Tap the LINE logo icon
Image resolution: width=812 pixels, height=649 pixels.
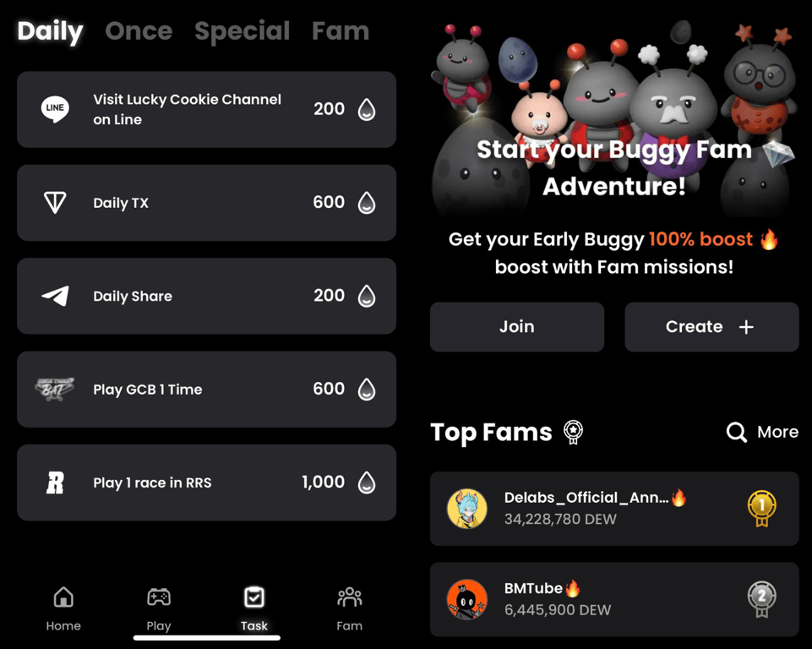click(55, 109)
